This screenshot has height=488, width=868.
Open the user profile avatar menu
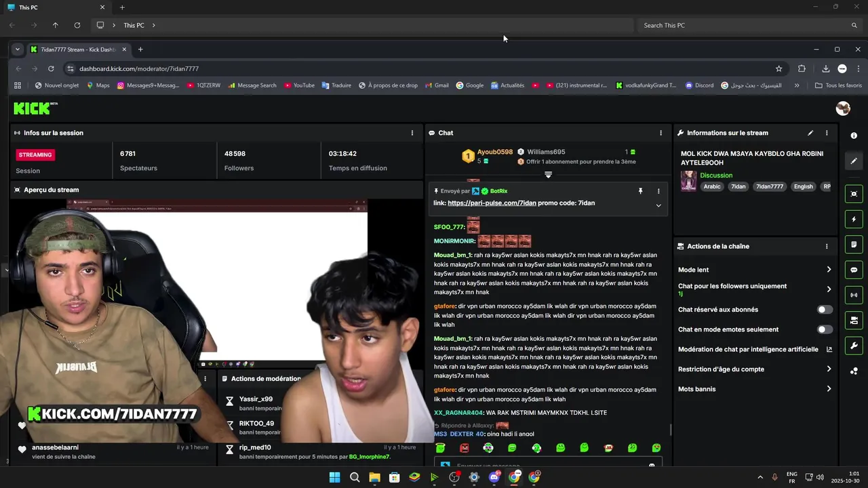(x=843, y=108)
